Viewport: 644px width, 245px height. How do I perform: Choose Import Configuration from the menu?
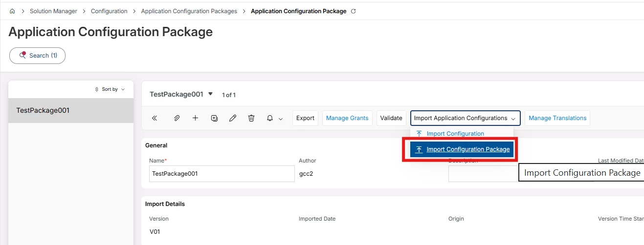coord(455,134)
